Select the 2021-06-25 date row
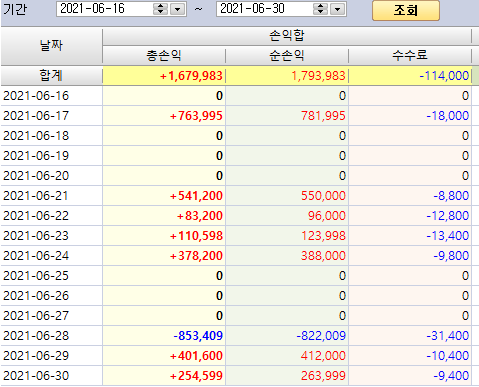The height and width of the screenshot is (387, 479). click(x=51, y=276)
